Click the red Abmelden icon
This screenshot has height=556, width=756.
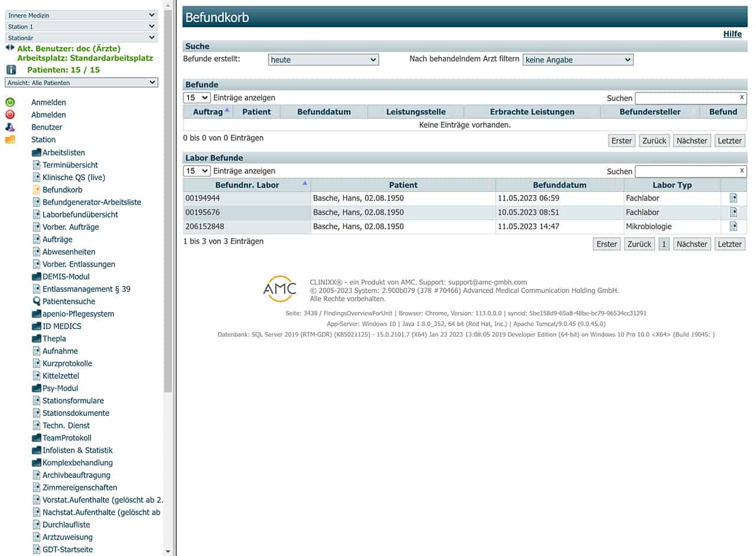(10, 115)
